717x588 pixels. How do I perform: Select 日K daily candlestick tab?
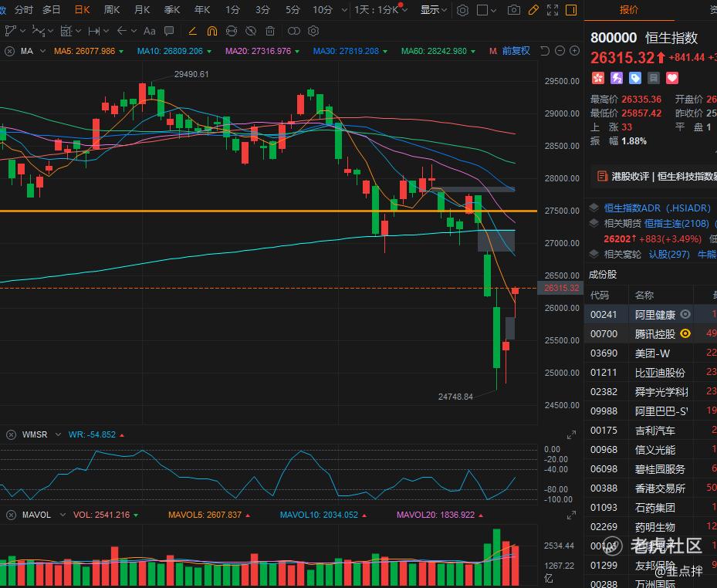coord(83,10)
